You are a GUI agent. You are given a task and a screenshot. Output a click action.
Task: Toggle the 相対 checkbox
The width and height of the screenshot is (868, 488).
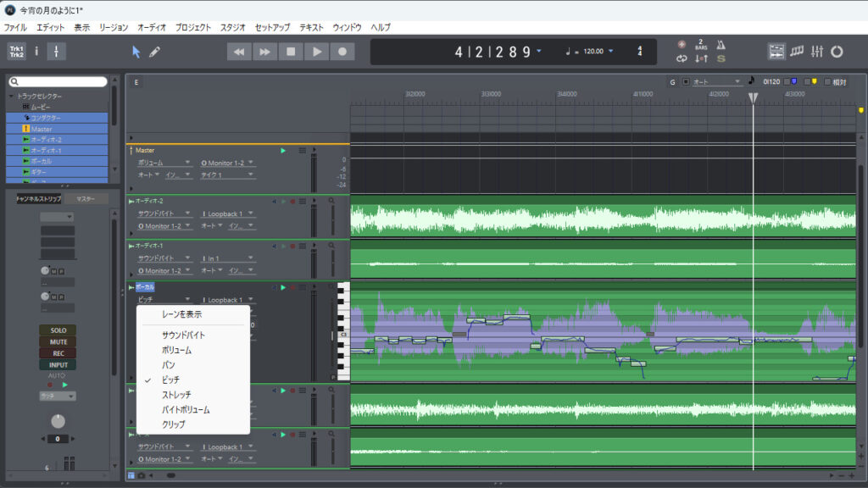point(828,82)
